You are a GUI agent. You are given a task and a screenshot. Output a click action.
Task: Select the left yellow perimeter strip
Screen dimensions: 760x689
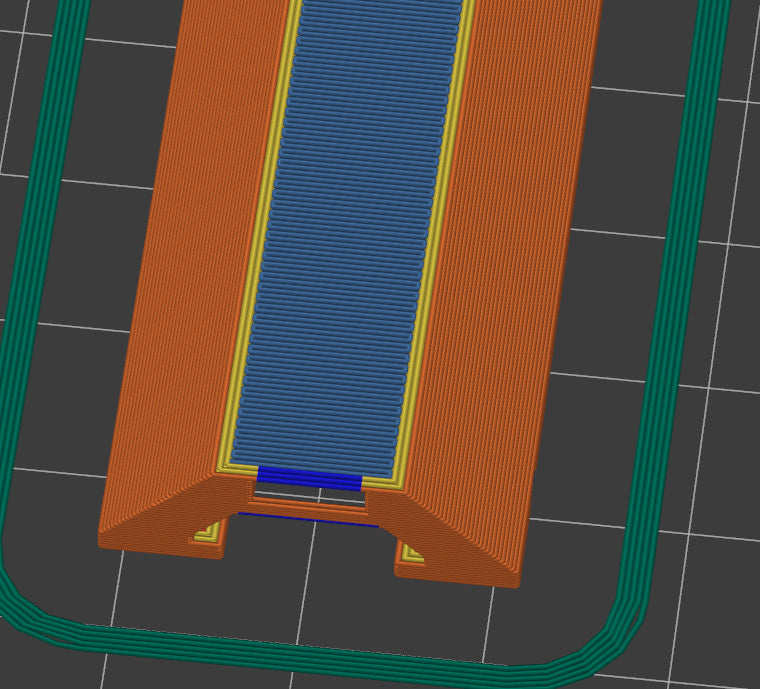click(x=257, y=250)
